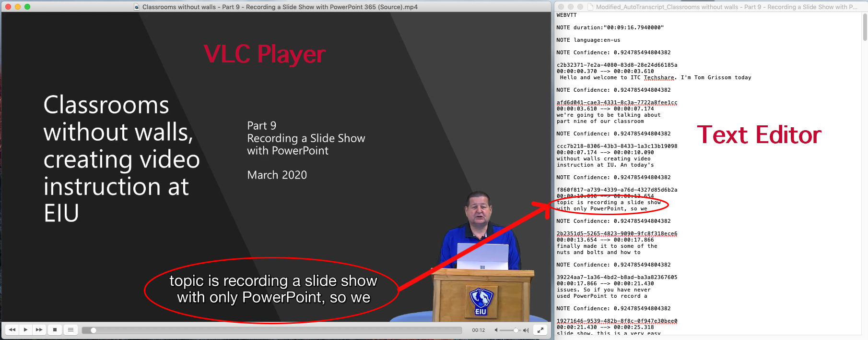This screenshot has height=340, width=868.
Task: Click the VLC volume slider knob
Action: pos(516,330)
